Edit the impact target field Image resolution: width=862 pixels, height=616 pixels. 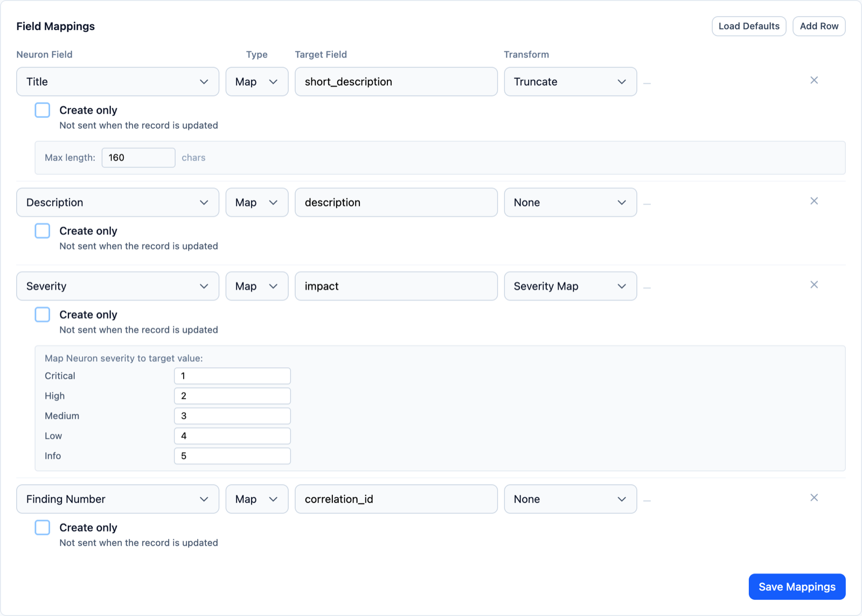coord(396,286)
